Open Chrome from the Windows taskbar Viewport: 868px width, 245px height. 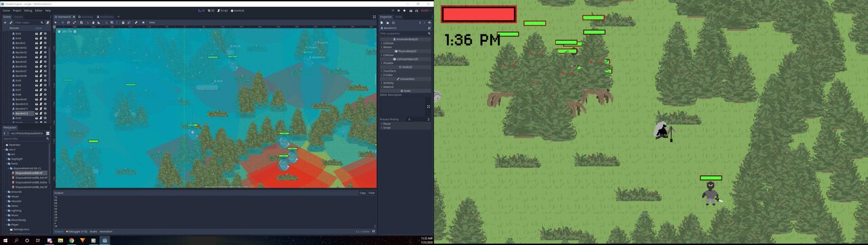71,240
